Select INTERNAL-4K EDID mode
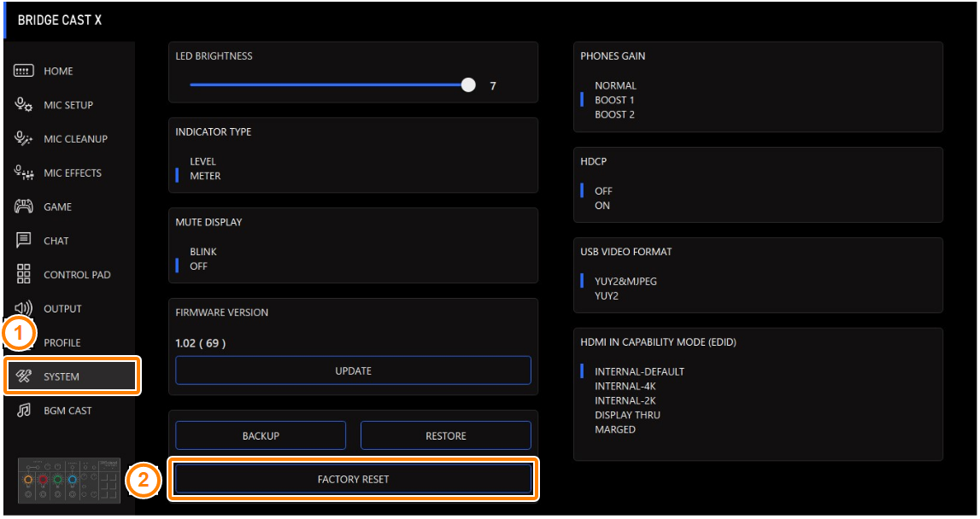This screenshot has width=980, height=519. coord(625,386)
